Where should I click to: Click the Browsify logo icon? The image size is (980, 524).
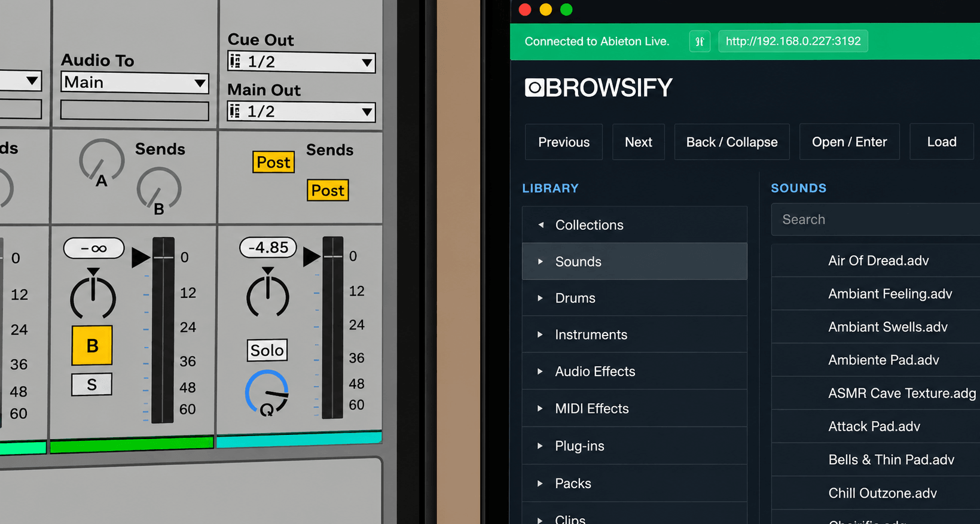point(535,88)
